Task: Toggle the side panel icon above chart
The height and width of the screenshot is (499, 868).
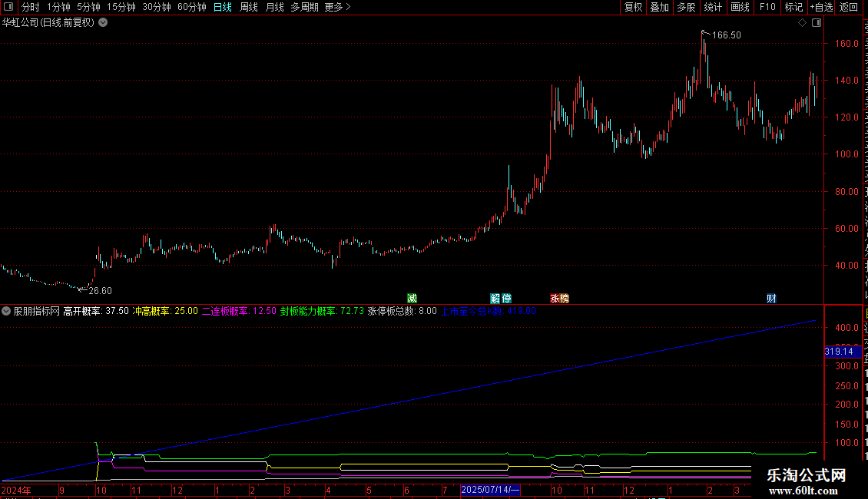Action: pyautogui.click(x=817, y=23)
